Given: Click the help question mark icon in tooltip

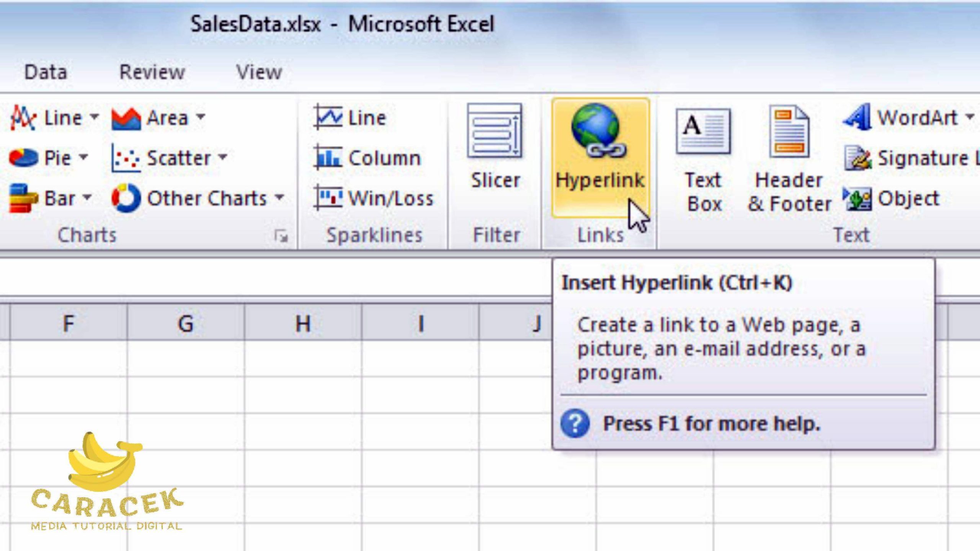Looking at the screenshot, I should [575, 423].
